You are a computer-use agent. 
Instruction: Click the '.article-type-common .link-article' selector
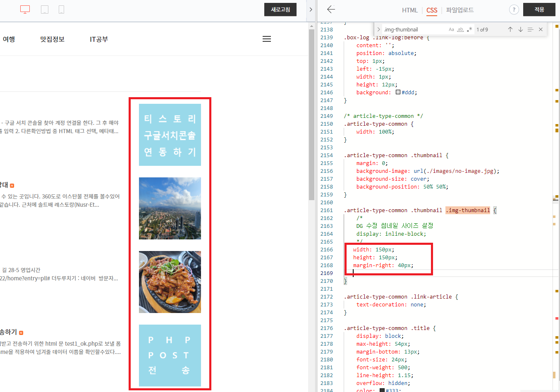point(398,297)
